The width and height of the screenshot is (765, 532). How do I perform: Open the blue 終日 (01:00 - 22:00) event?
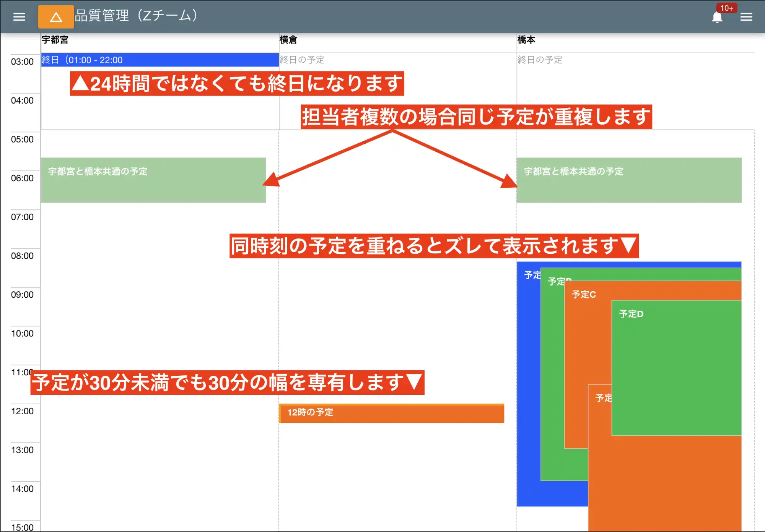click(160, 60)
